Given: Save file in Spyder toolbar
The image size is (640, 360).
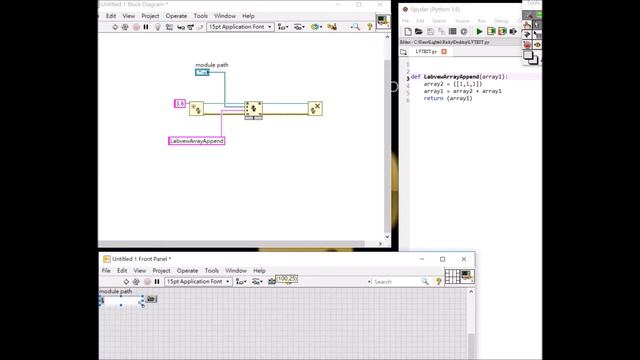Looking at the screenshot, I should click(430, 31).
